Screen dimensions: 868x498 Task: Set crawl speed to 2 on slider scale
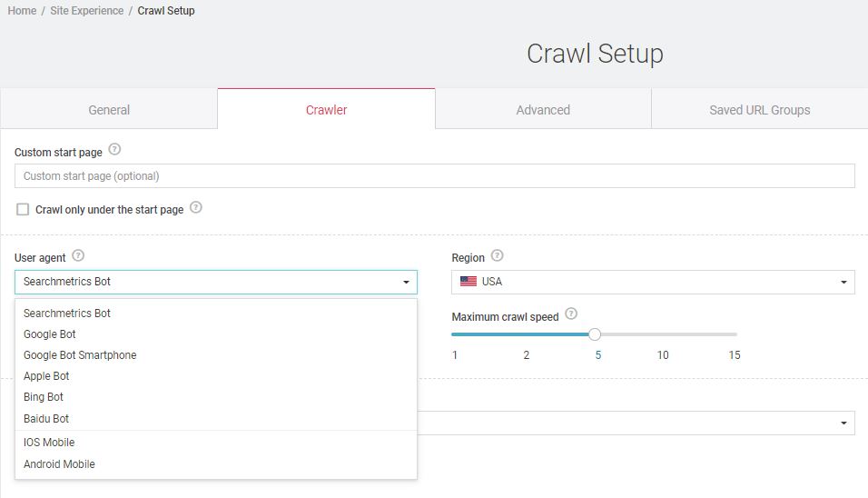coord(527,355)
